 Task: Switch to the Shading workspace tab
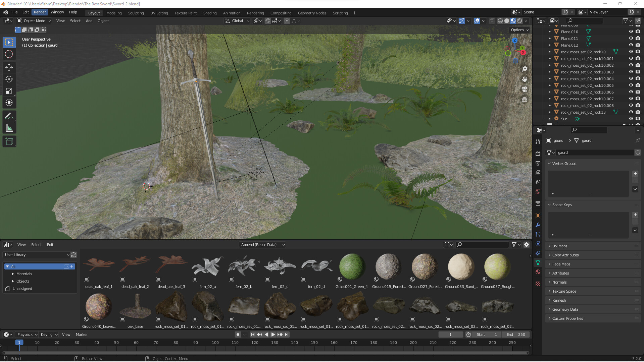pyautogui.click(x=210, y=13)
